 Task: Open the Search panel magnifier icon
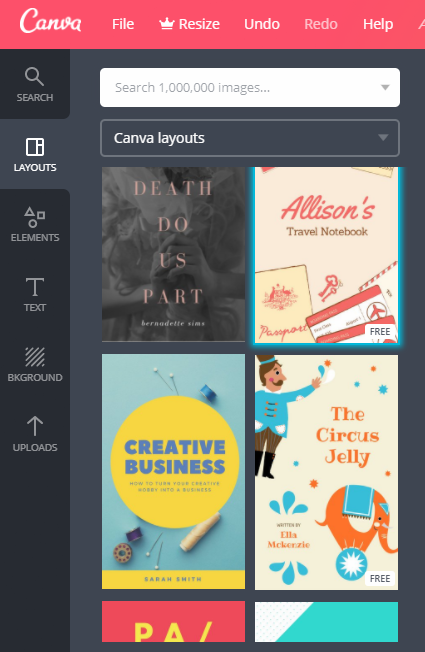click(x=34, y=77)
